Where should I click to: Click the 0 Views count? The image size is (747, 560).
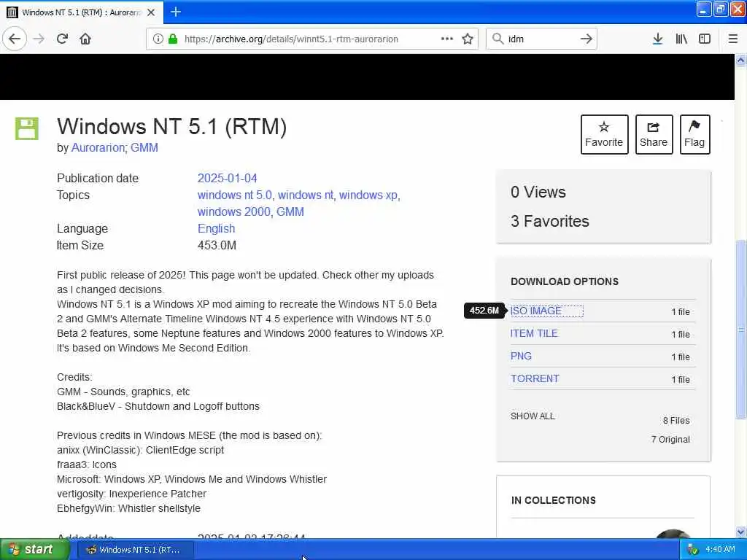(x=538, y=192)
